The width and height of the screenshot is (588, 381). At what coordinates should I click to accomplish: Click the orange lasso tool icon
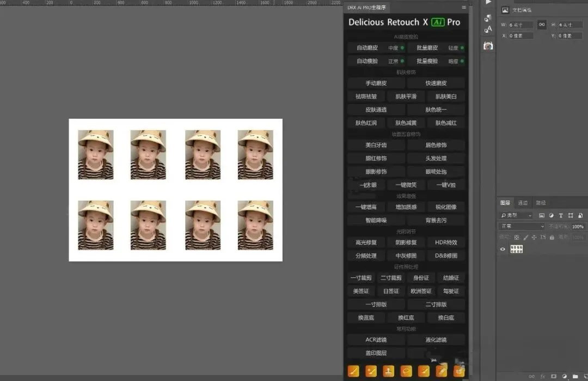(x=406, y=371)
